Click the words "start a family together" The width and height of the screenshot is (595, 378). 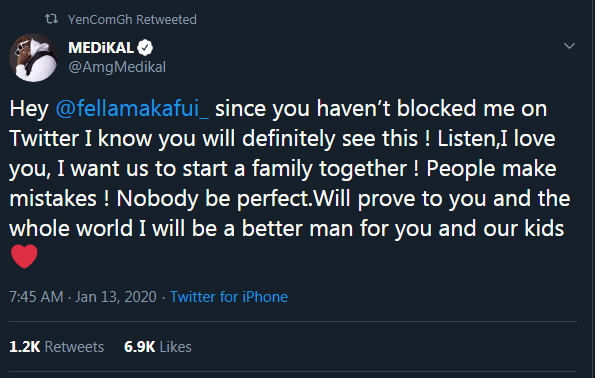pos(295,169)
